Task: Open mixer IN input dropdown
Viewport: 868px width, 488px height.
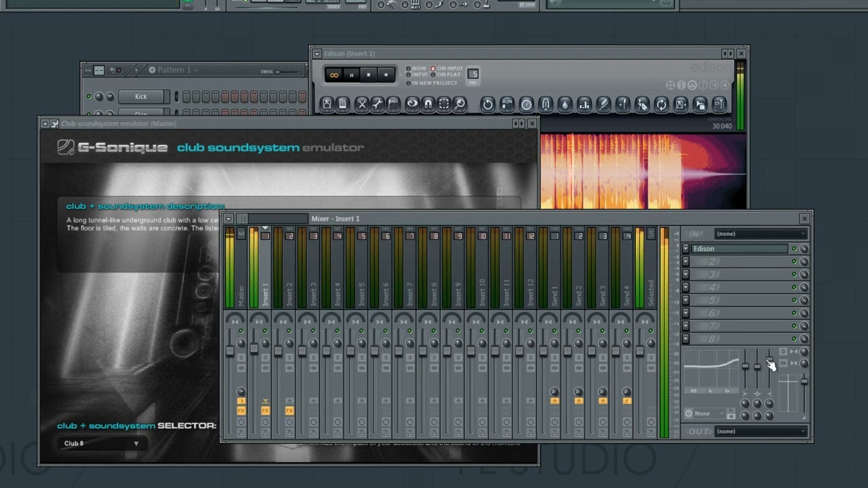Action: (761, 234)
